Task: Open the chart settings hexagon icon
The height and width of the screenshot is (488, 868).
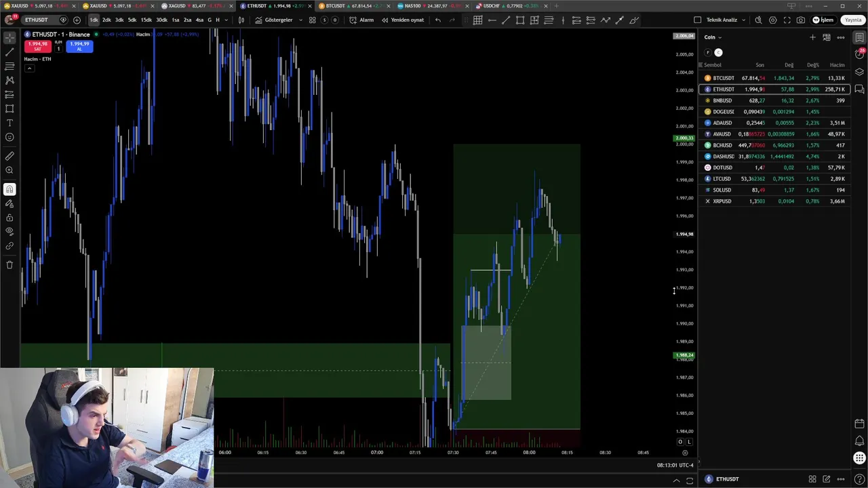Action: (x=772, y=20)
